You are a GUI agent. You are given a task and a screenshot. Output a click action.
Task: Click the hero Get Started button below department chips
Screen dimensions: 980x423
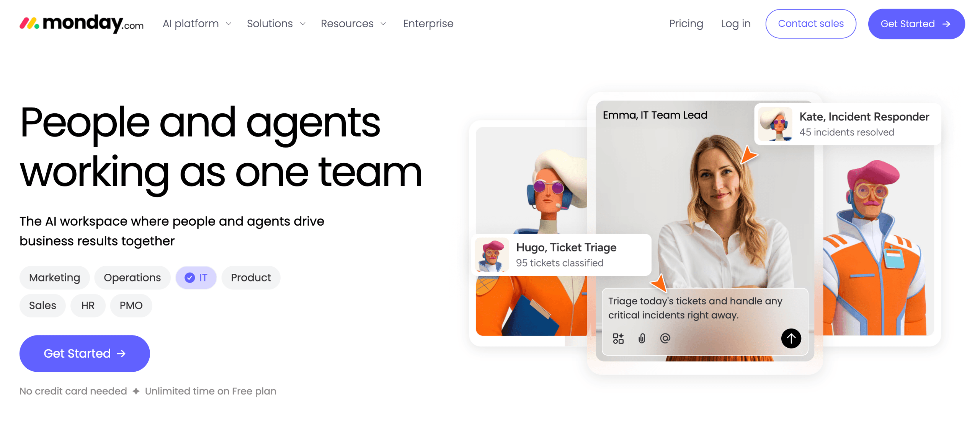coord(85,353)
